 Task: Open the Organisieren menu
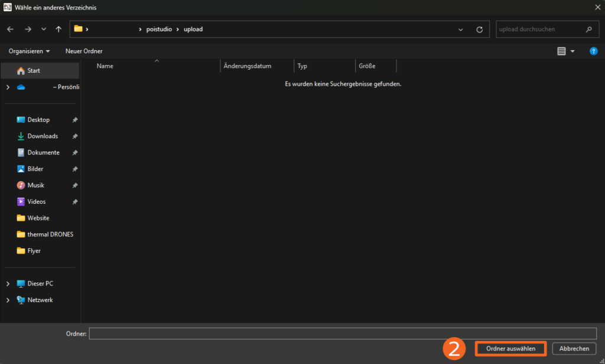29,51
